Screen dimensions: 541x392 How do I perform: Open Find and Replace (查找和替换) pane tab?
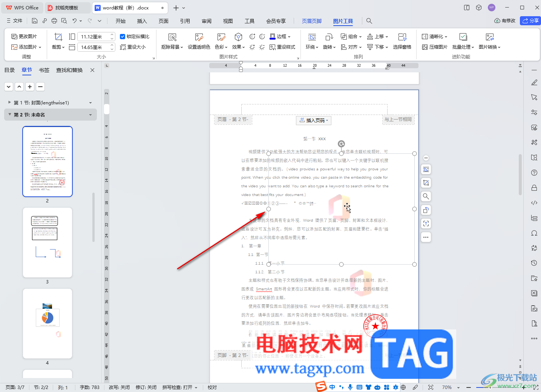[69, 70]
